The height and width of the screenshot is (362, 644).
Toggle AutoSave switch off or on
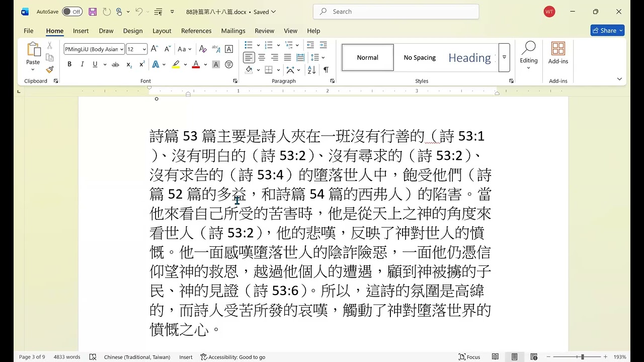(x=72, y=12)
